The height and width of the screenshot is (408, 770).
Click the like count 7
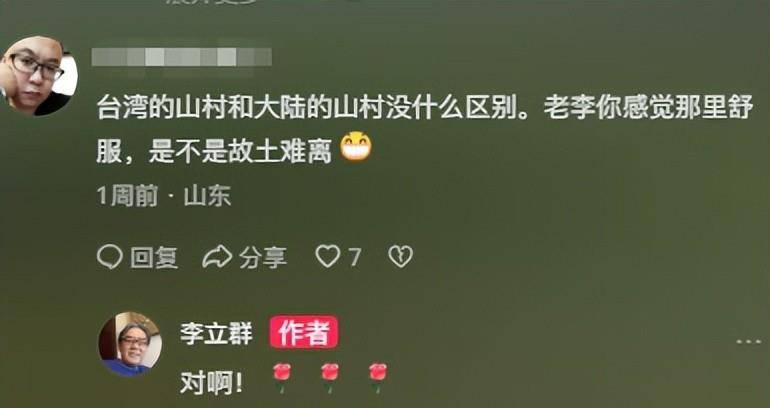pyautogui.click(x=355, y=257)
